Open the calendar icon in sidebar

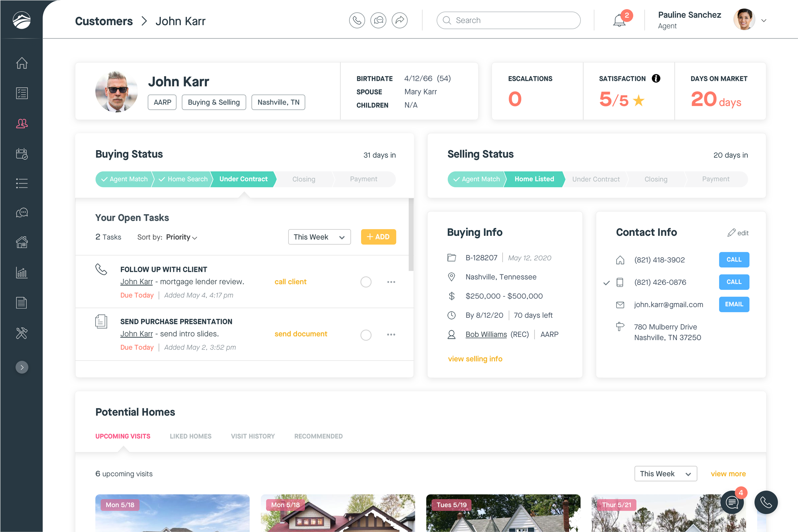pyautogui.click(x=22, y=153)
